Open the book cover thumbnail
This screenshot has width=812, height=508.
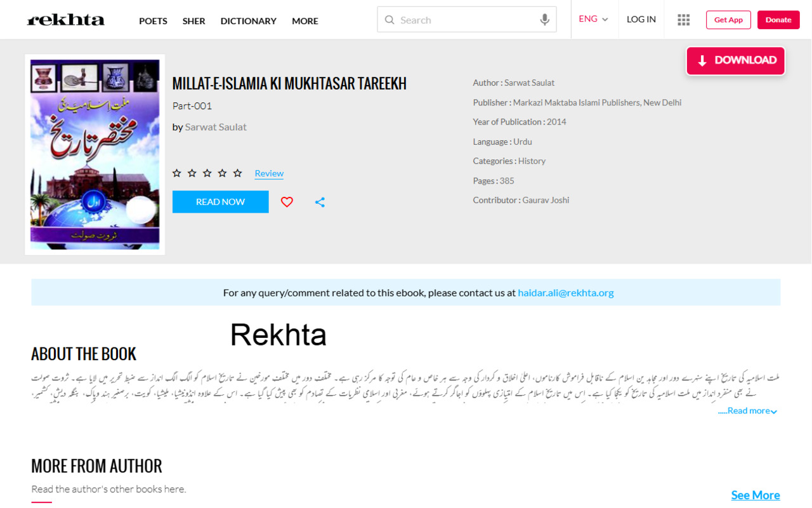[x=95, y=154]
